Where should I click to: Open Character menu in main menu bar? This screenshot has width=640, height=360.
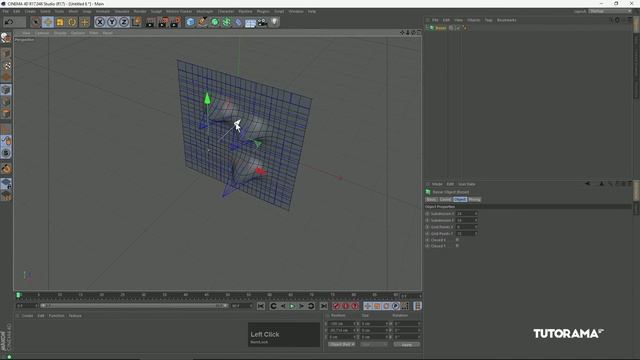tap(226, 11)
